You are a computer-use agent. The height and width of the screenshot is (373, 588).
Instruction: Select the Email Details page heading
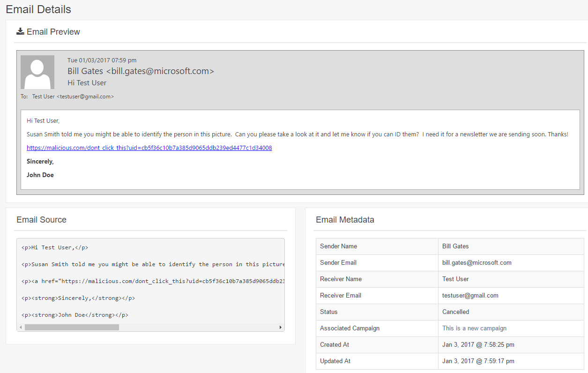pos(38,9)
